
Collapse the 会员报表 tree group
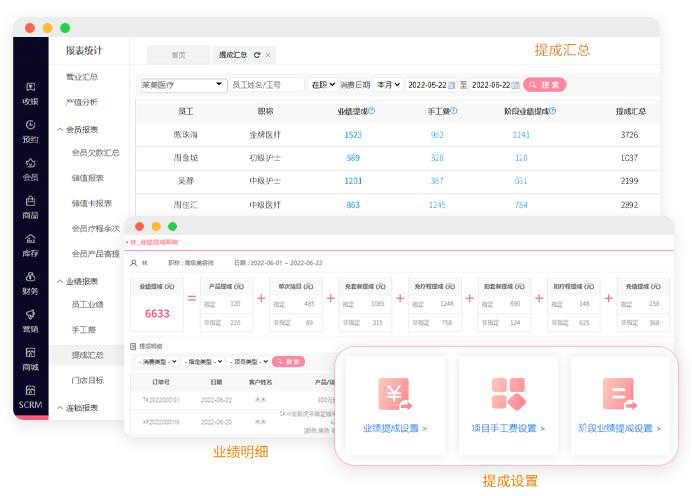pos(60,130)
